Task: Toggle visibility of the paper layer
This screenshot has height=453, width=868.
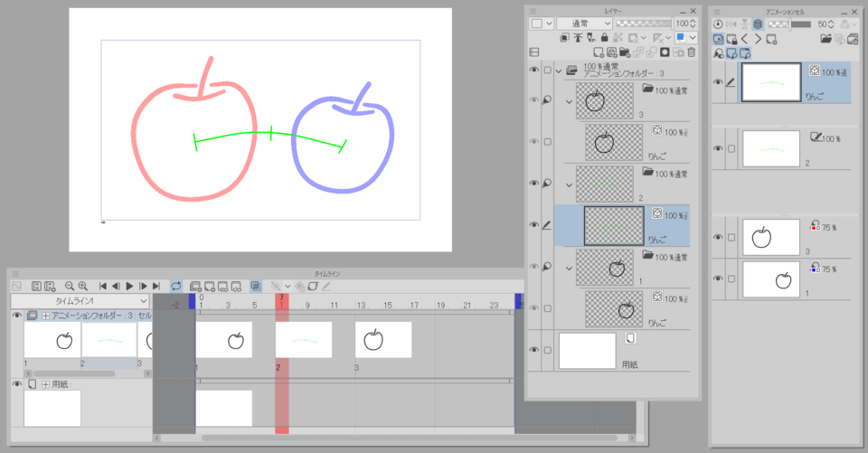Action: 533,350
